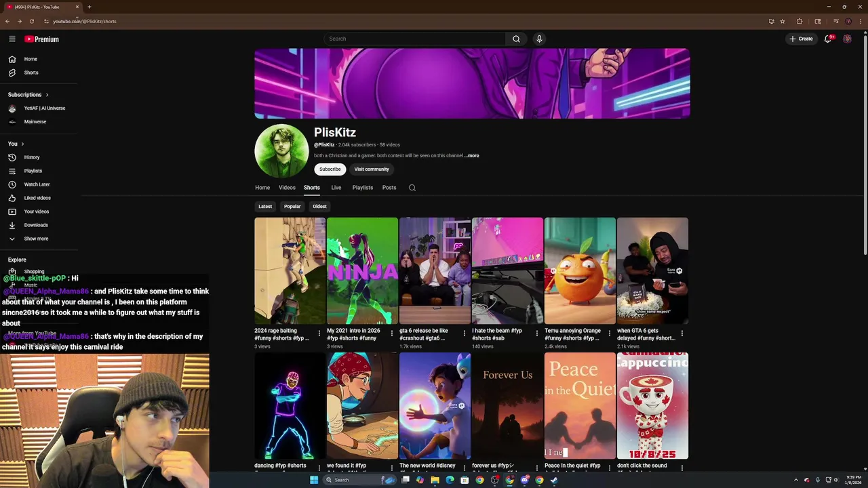This screenshot has height=488, width=868.
Task: Click the YouTube Premium logo
Action: point(42,39)
